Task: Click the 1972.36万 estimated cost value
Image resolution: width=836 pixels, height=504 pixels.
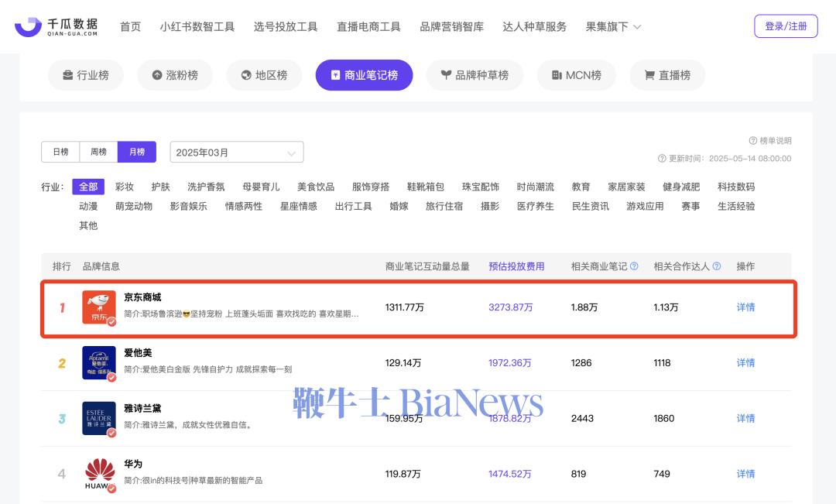Action: coord(510,362)
